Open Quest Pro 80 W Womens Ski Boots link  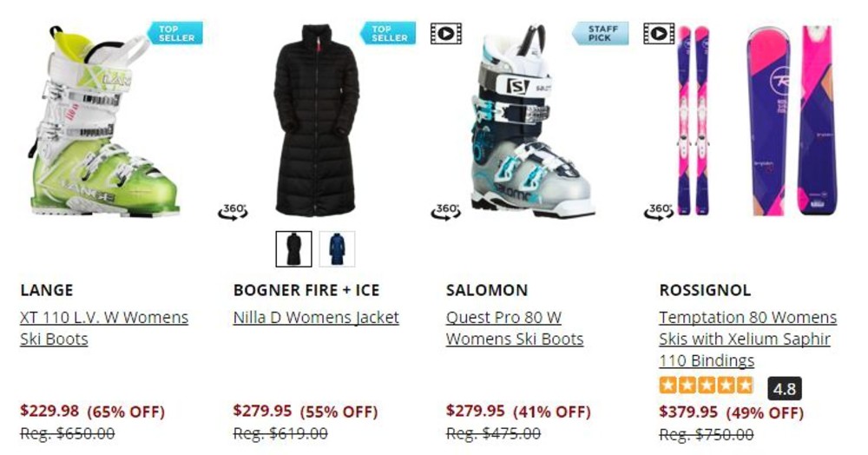pyautogui.click(x=515, y=328)
